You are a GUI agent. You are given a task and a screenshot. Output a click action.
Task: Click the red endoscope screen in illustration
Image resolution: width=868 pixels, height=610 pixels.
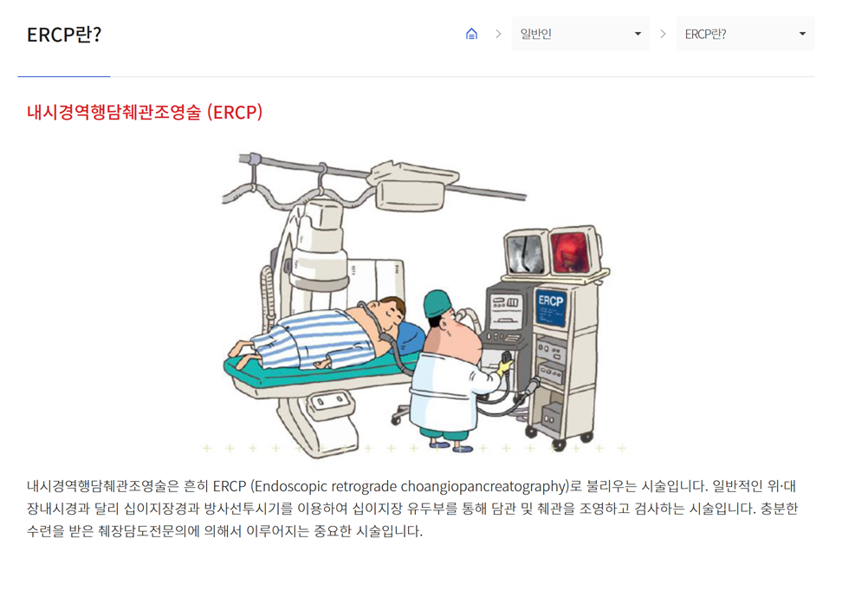(x=571, y=252)
